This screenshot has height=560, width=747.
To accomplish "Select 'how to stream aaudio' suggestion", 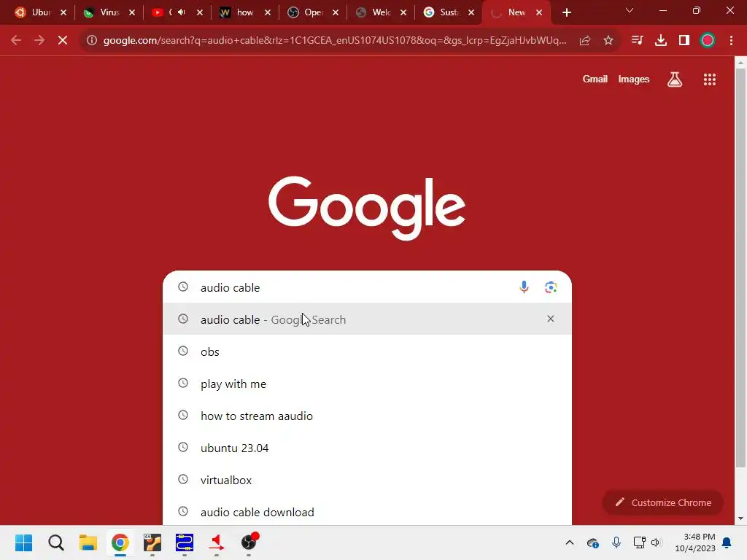I will click(x=367, y=416).
